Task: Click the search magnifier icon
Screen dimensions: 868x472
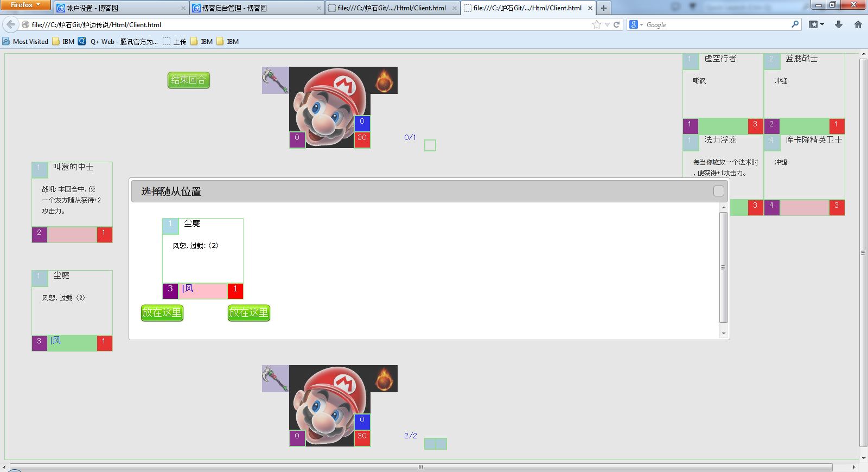Action: coord(795,24)
